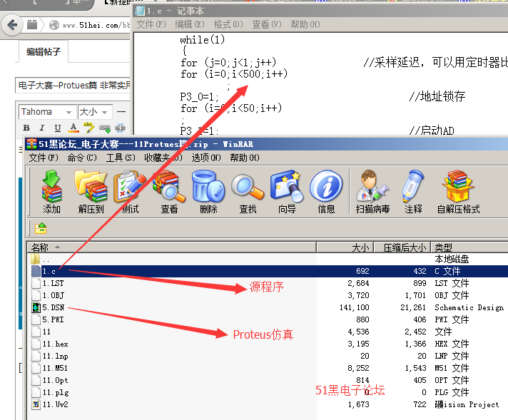The width and height of the screenshot is (508, 420).
Task: Toggle Italic in post editor
Action: click(x=42, y=128)
